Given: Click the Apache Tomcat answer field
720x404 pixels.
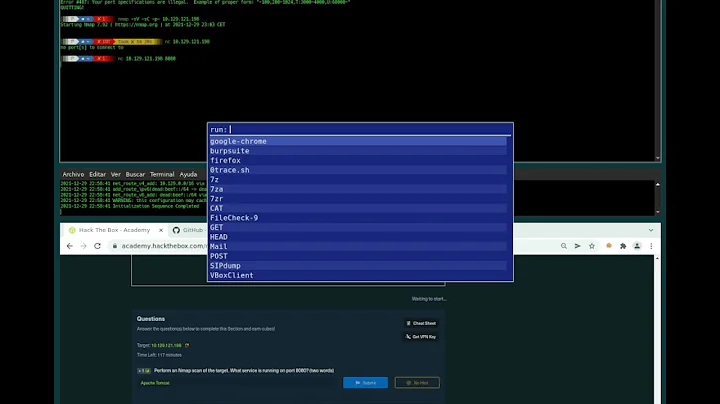Looking at the screenshot, I should coord(238,383).
